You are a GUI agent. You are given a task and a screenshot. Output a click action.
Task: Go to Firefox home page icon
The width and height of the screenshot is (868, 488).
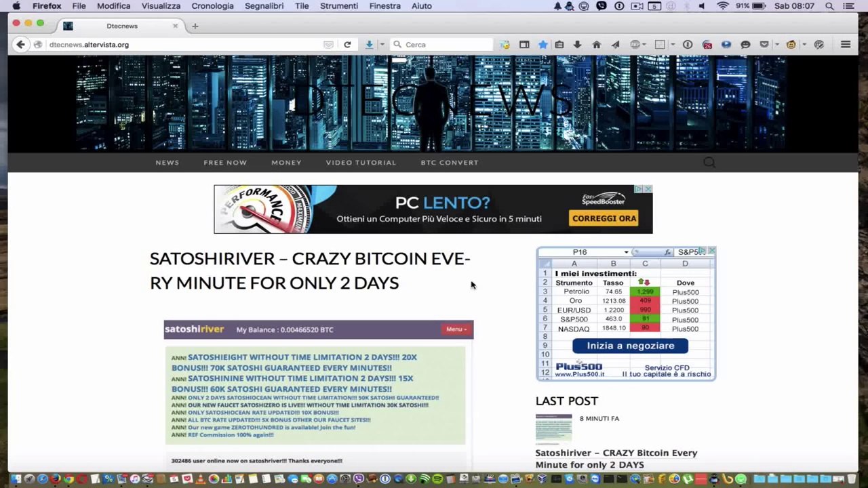[596, 45]
